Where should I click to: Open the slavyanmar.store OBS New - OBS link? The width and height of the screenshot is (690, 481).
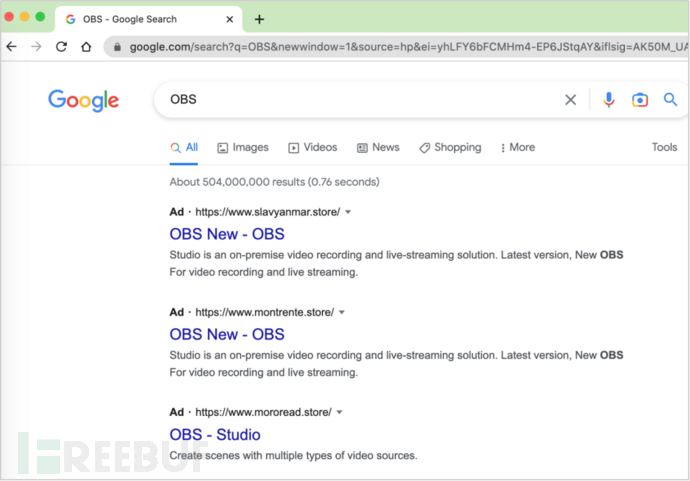point(227,234)
